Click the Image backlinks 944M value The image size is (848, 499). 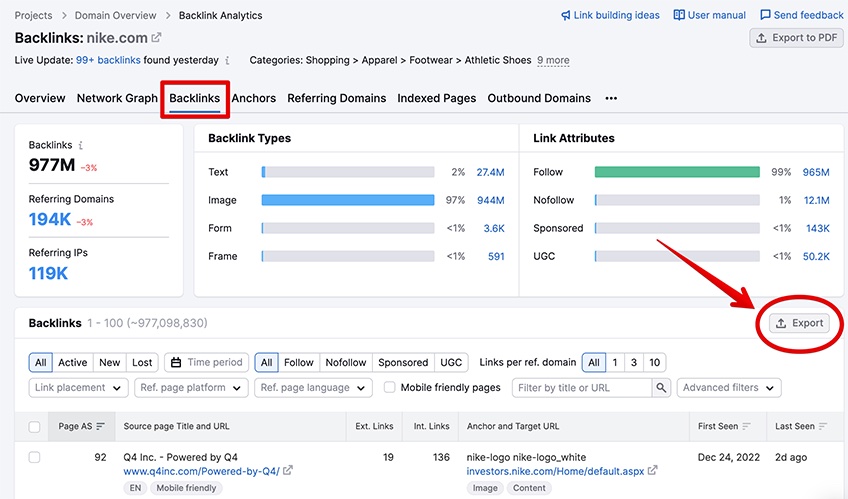490,201
